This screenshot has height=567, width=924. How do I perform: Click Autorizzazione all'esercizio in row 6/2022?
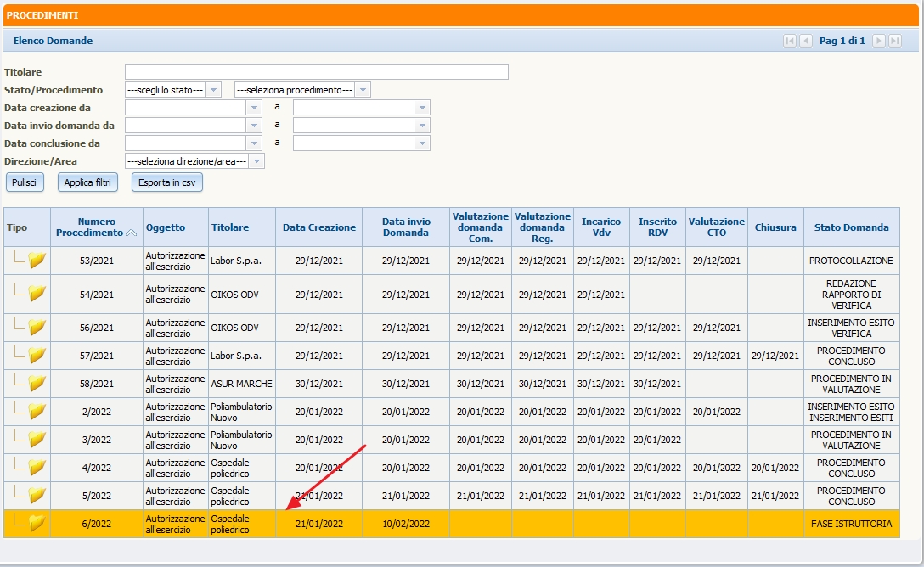coord(176,524)
